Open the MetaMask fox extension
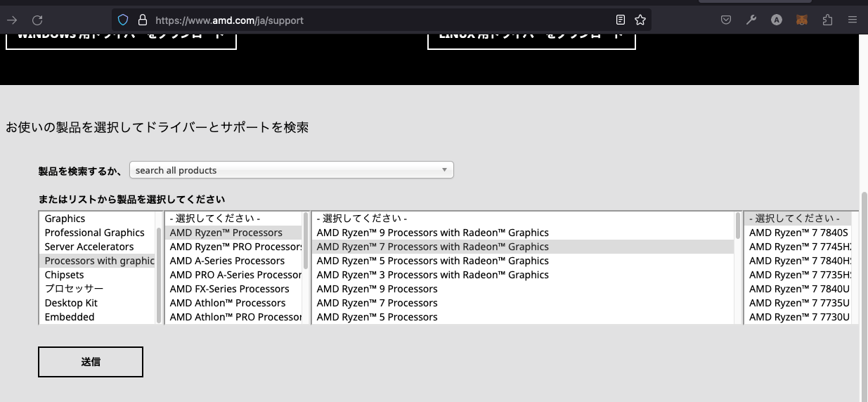868x402 pixels. click(x=801, y=20)
